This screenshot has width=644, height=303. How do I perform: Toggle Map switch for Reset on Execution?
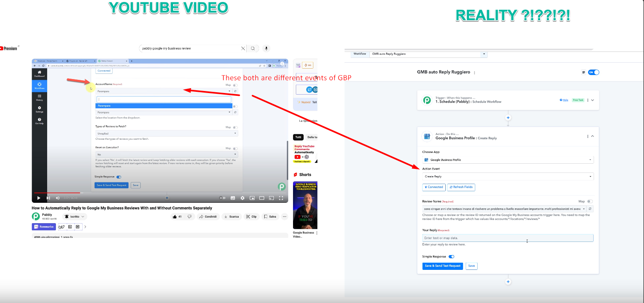pos(235,149)
